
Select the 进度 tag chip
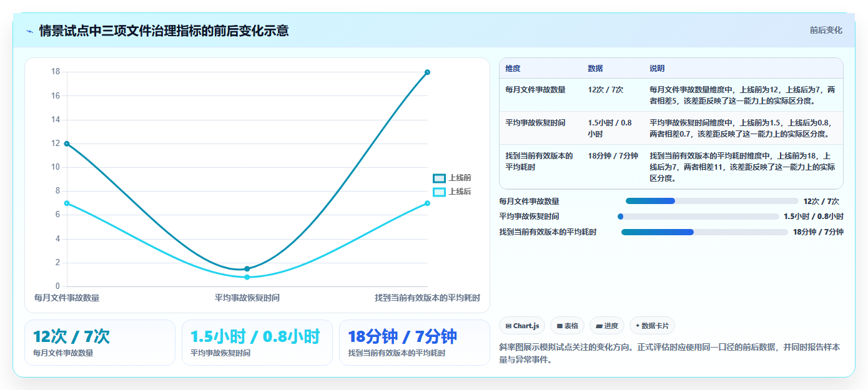[x=606, y=326]
